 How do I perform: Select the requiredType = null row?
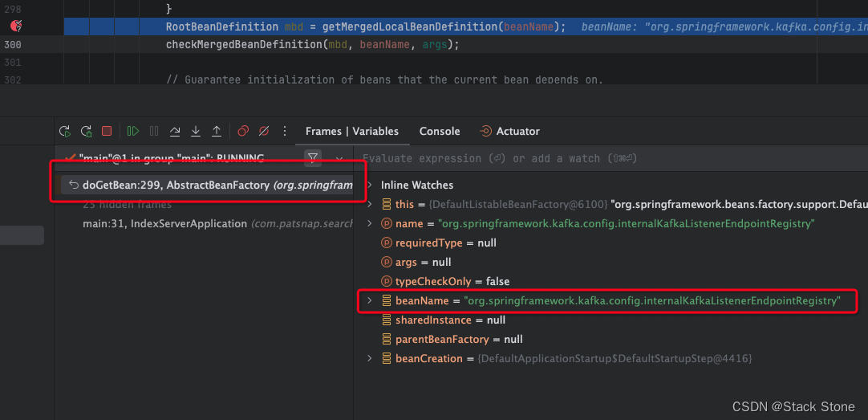click(612, 243)
